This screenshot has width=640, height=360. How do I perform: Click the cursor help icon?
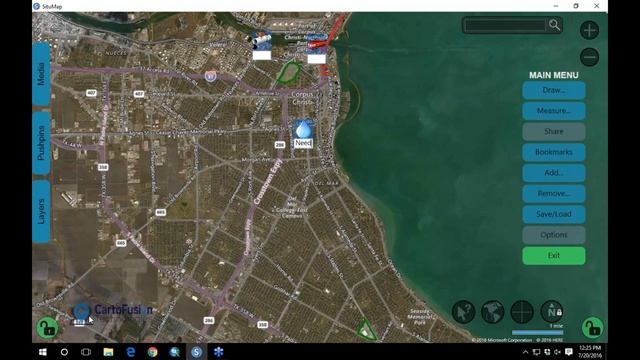point(463,312)
